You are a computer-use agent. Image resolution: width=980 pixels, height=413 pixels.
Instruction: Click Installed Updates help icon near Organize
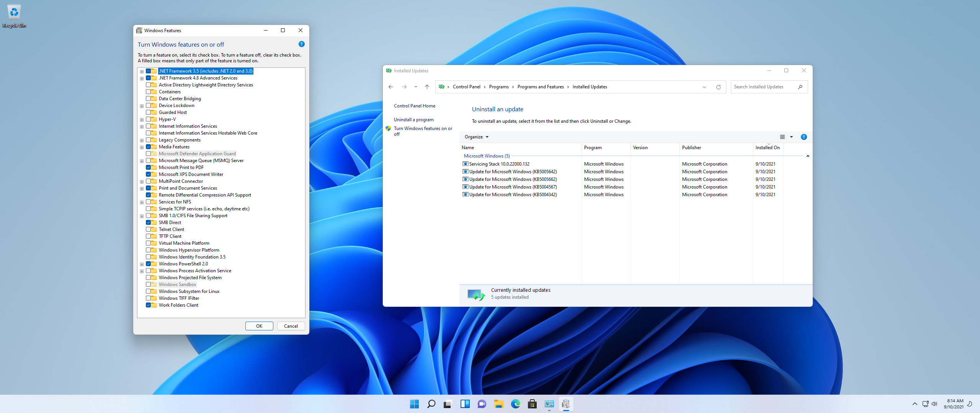(x=804, y=137)
